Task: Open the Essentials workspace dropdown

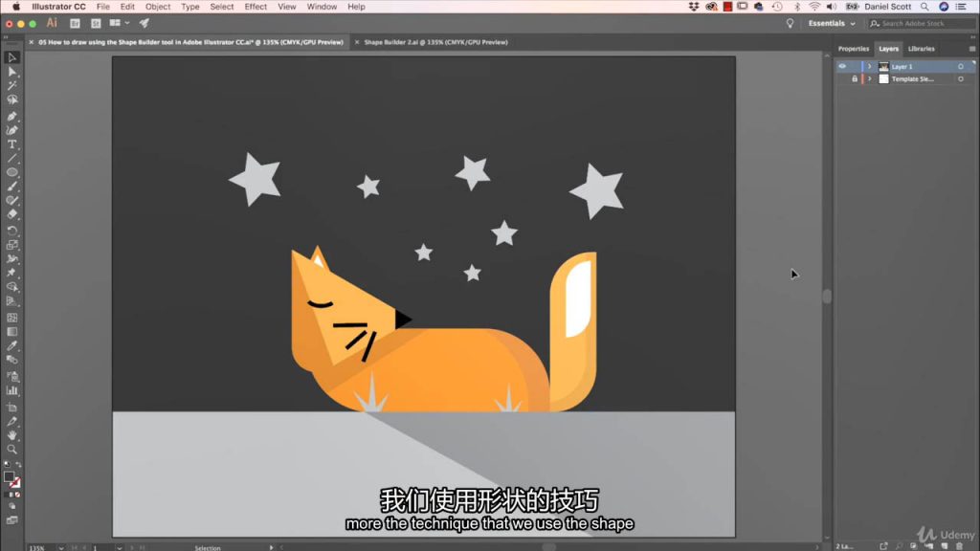Action: [832, 24]
